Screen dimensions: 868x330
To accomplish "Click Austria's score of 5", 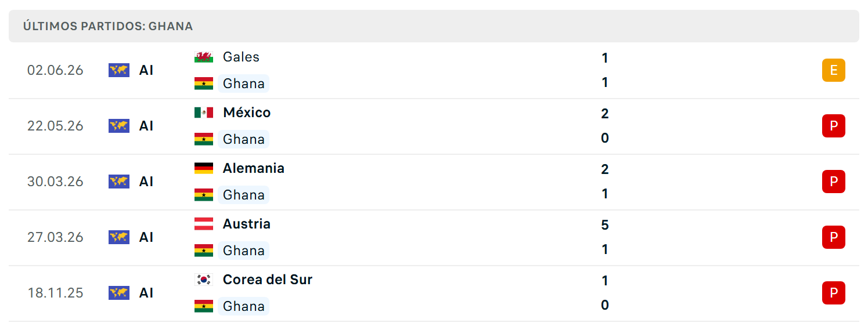I will click(605, 225).
